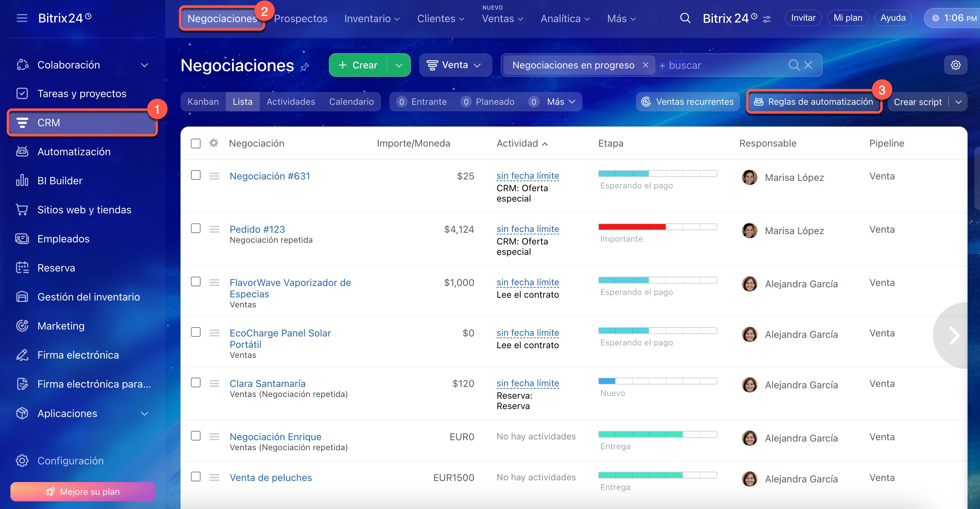Click the search magnifier in top bar
Image resolution: width=980 pixels, height=509 pixels.
(685, 18)
